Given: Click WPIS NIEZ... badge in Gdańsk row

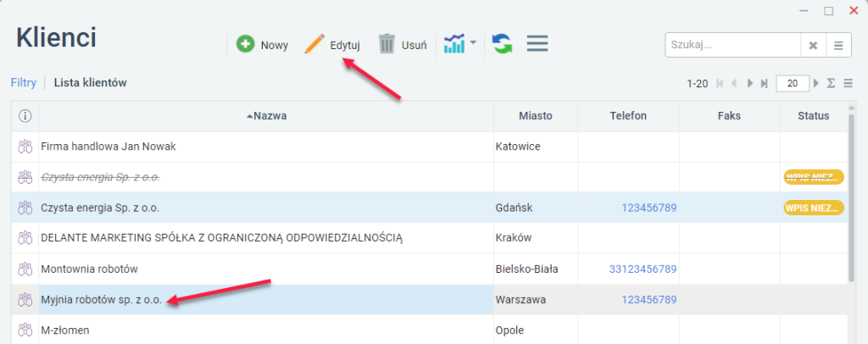Looking at the screenshot, I should [x=814, y=208].
